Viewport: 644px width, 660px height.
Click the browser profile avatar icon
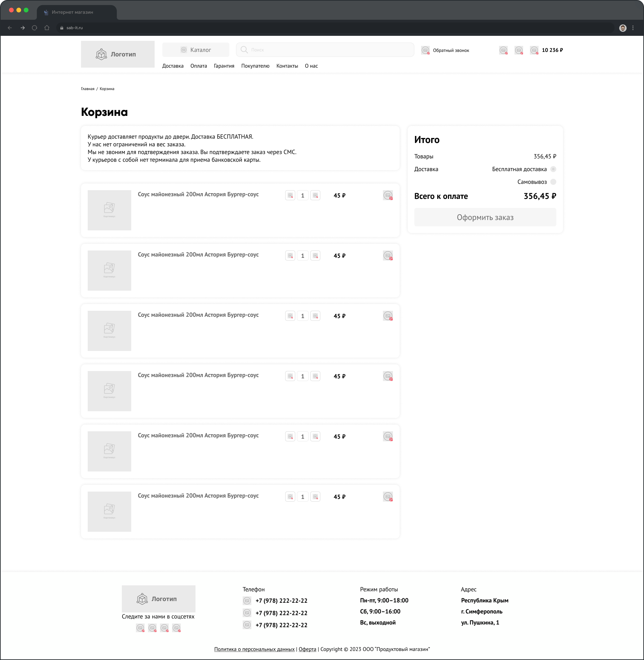coord(622,28)
